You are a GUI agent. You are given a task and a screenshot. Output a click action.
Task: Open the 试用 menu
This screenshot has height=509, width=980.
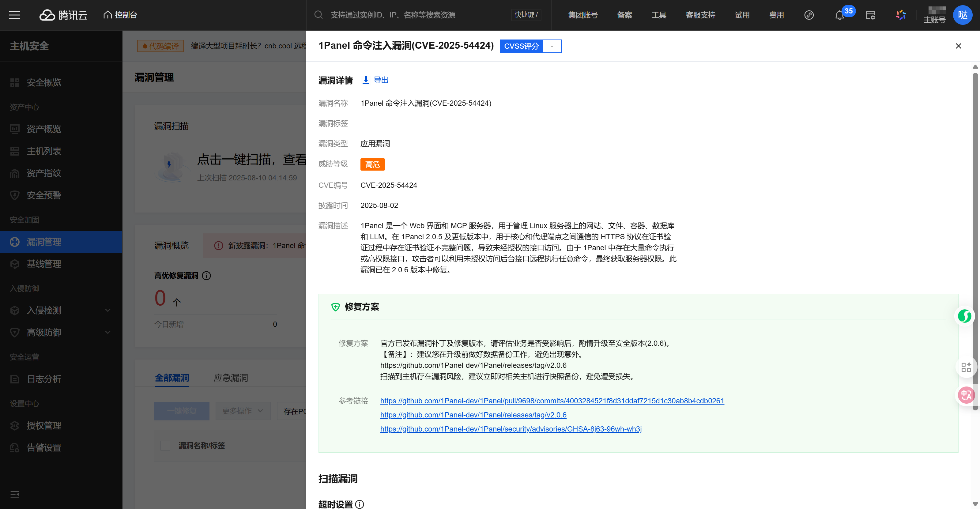click(742, 15)
